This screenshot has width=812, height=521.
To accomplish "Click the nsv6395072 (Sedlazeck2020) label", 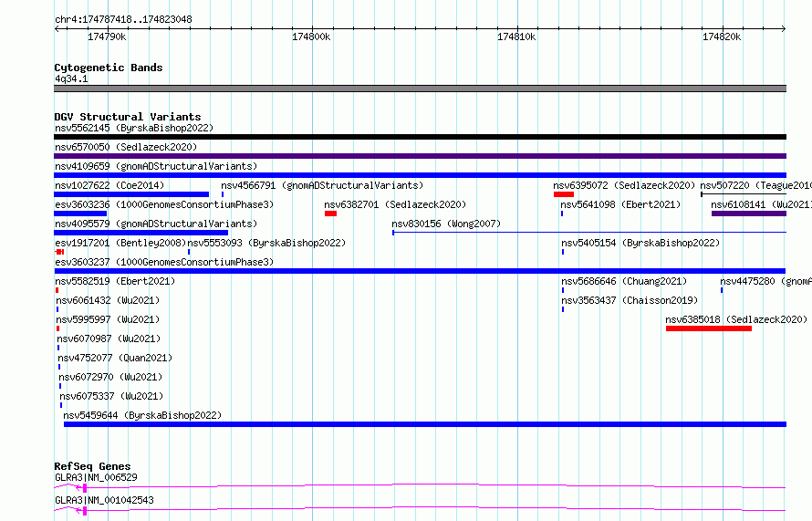I will click(624, 185).
